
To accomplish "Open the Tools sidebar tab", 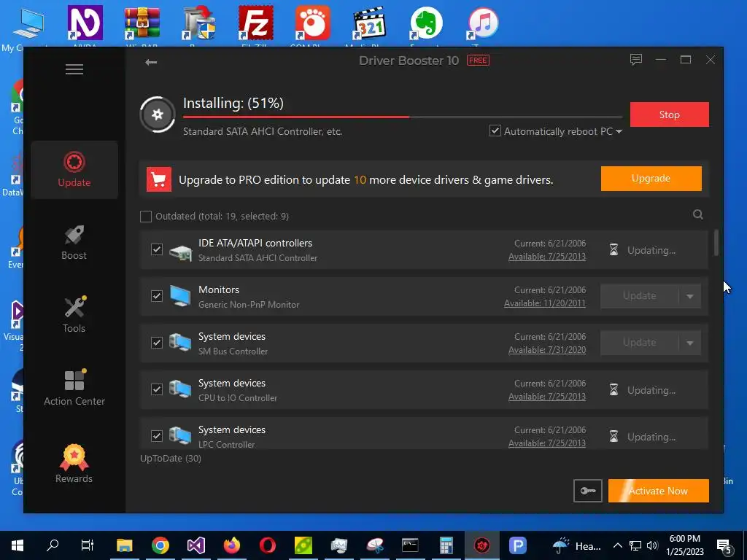I will (74, 315).
